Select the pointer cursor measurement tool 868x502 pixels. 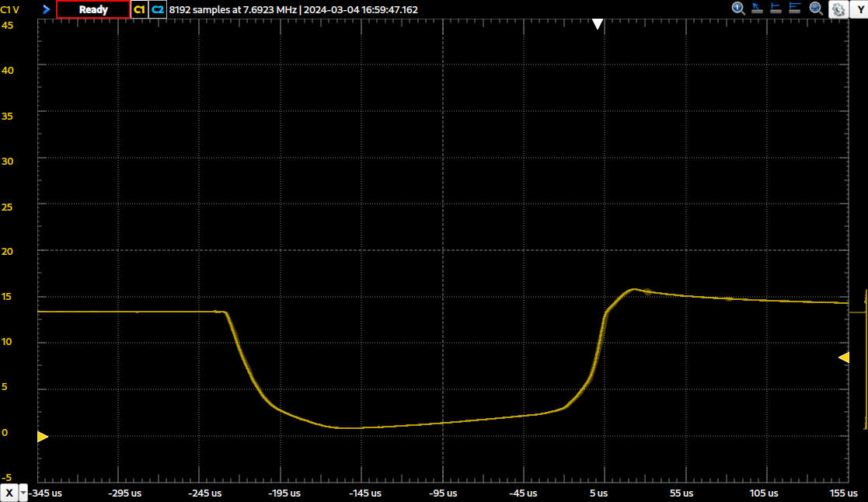(758, 9)
